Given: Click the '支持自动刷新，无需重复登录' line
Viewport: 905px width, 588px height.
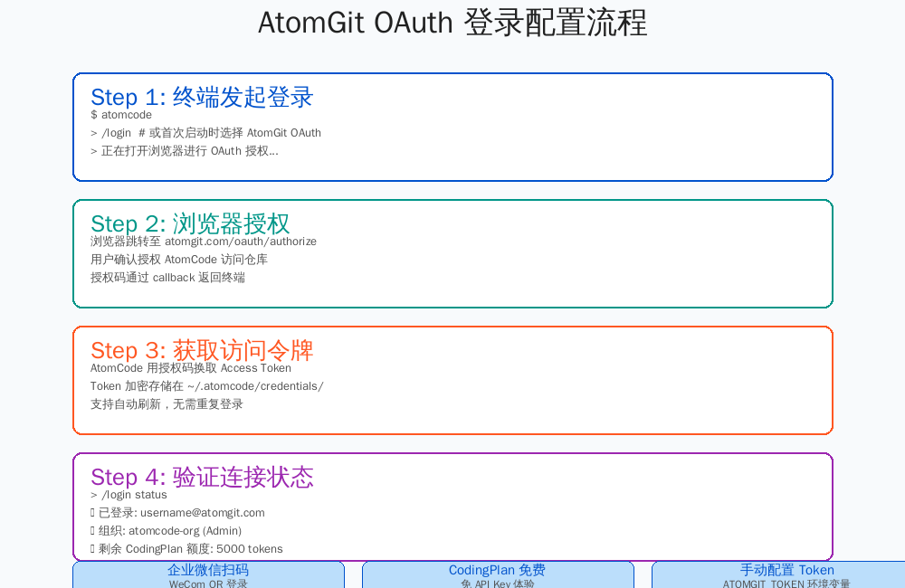Looking at the screenshot, I should click(167, 404).
